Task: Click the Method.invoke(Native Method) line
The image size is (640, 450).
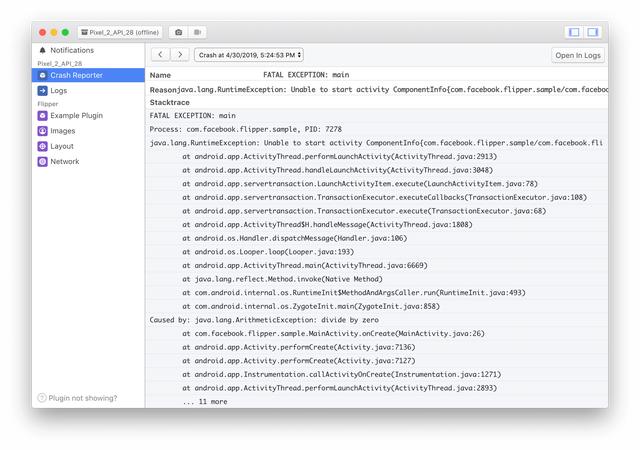Action: [x=282, y=279]
